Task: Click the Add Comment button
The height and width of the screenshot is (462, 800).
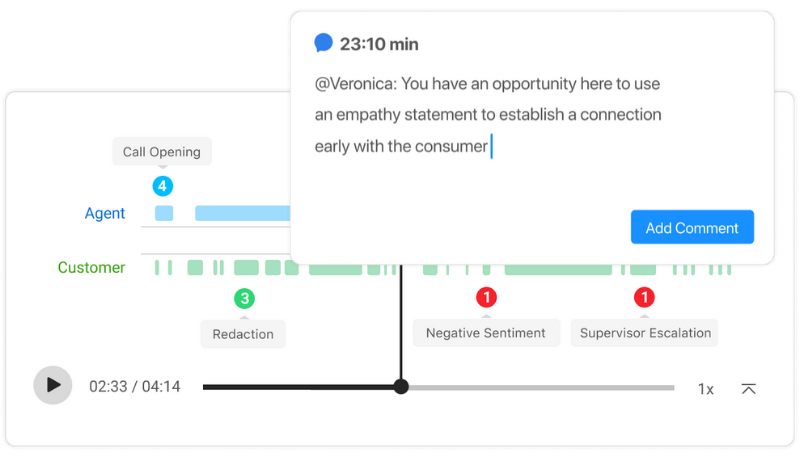Action: pyautogui.click(x=692, y=227)
